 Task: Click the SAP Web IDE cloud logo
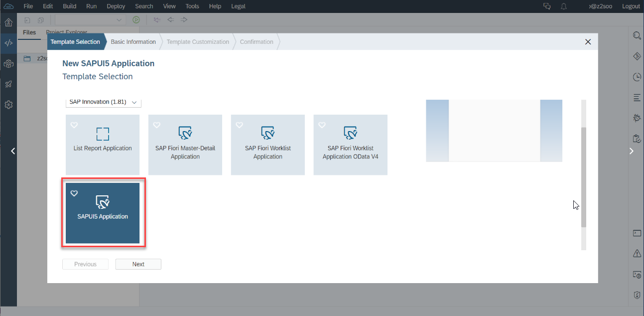click(8, 6)
